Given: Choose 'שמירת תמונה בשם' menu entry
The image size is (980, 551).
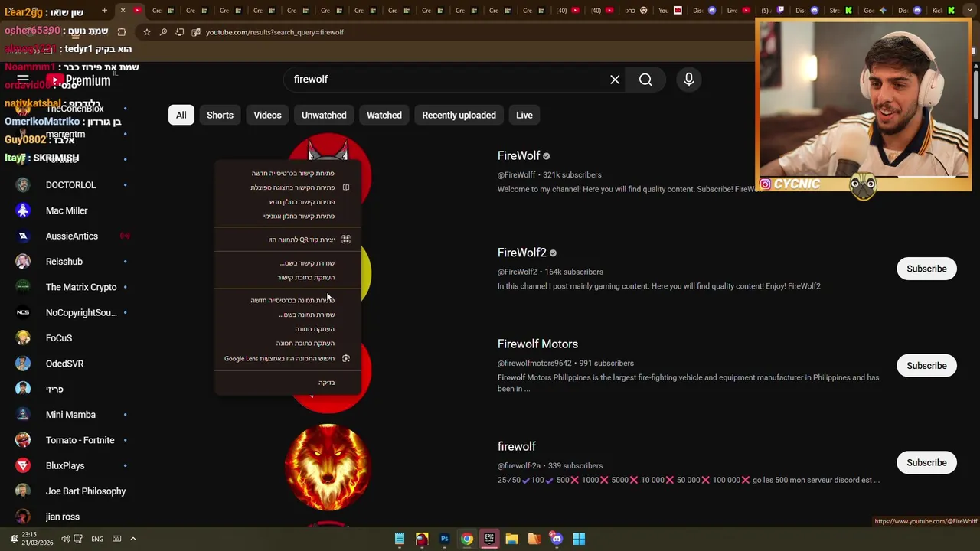Looking at the screenshot, I should tap(288, 315).
